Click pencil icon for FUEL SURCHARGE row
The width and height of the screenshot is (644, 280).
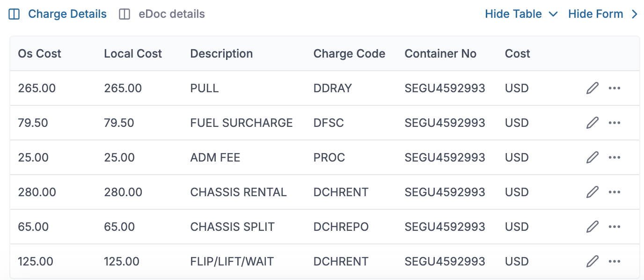point(592,123)
